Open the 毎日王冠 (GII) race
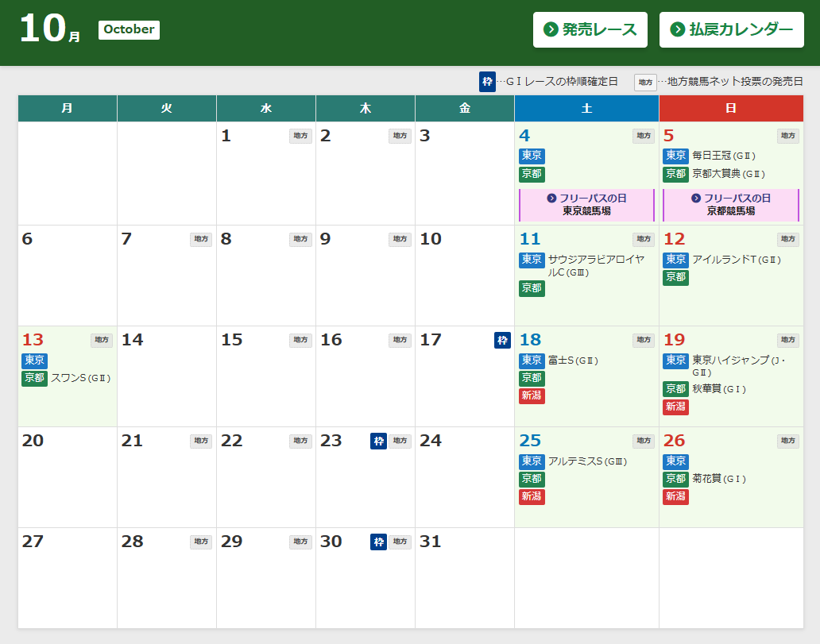820x644 pixels. click(723, 156)
